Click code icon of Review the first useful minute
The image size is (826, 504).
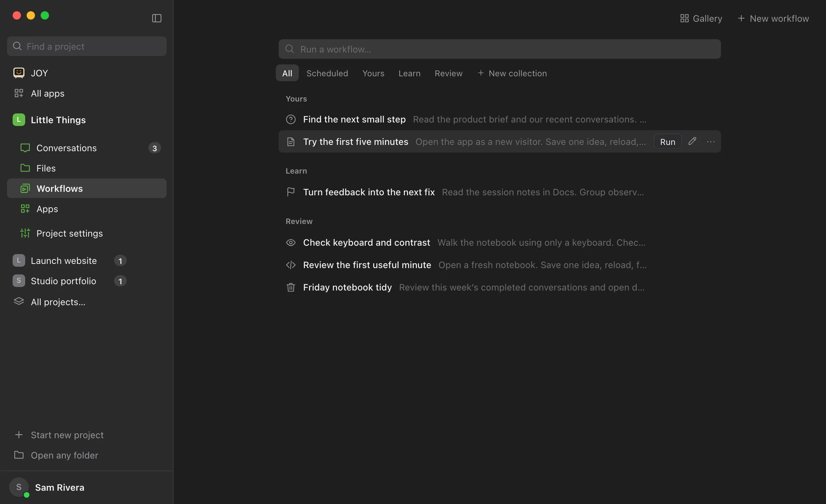click(x=290, y=265)
